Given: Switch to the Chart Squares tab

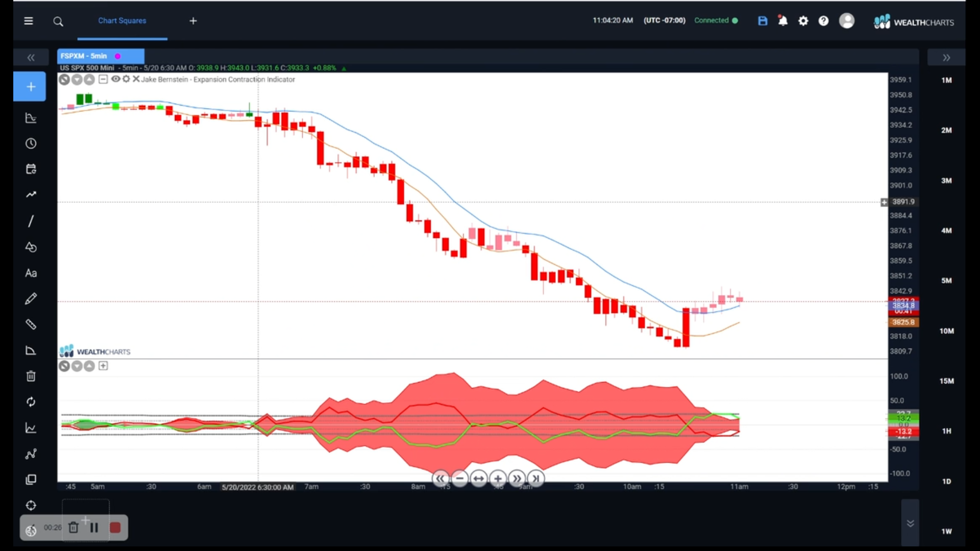Looking at the screenshot, I should 122,21.
